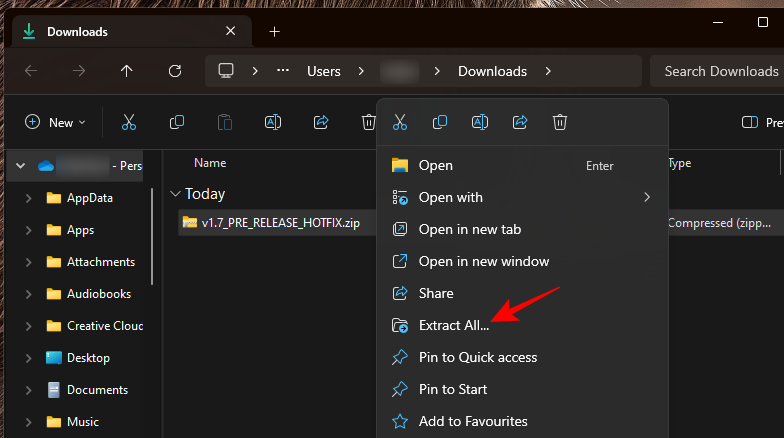Screen dimensions: 784x438
Task: Collapse the Today group
Action: point(176,194)
